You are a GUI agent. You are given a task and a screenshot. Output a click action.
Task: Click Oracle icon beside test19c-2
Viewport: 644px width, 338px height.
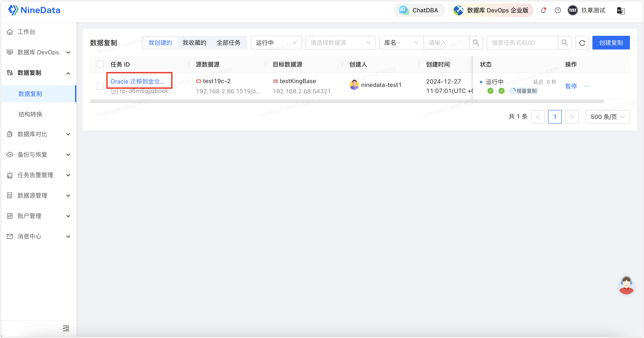199,81
